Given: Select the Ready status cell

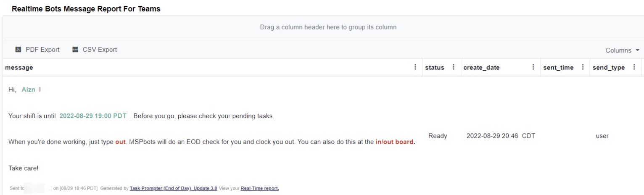Looking at the screenshot, I should coord(438,136).
